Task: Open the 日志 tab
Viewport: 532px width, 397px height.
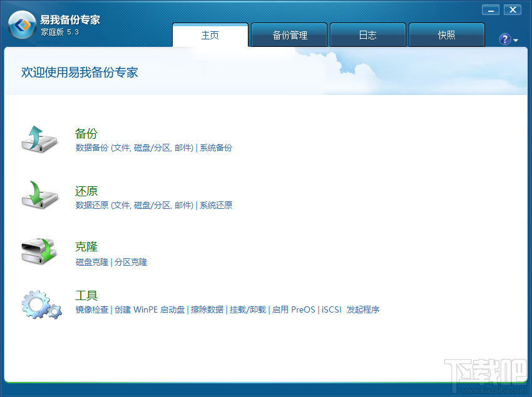Action: [367, 35]
